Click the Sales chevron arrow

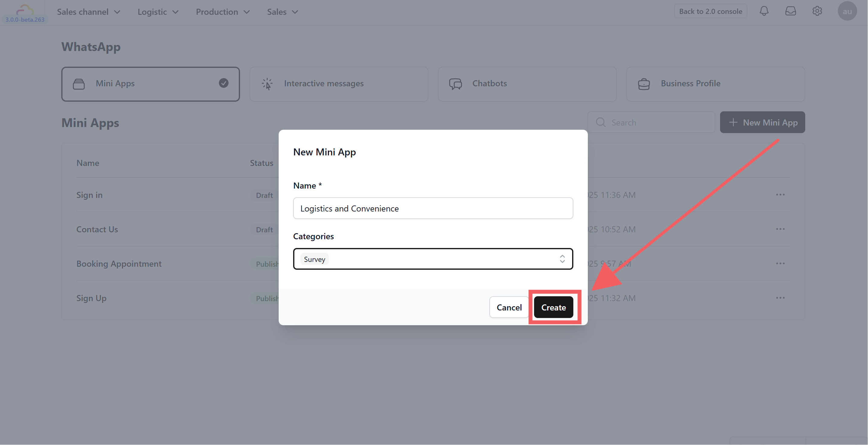(295, 12)
